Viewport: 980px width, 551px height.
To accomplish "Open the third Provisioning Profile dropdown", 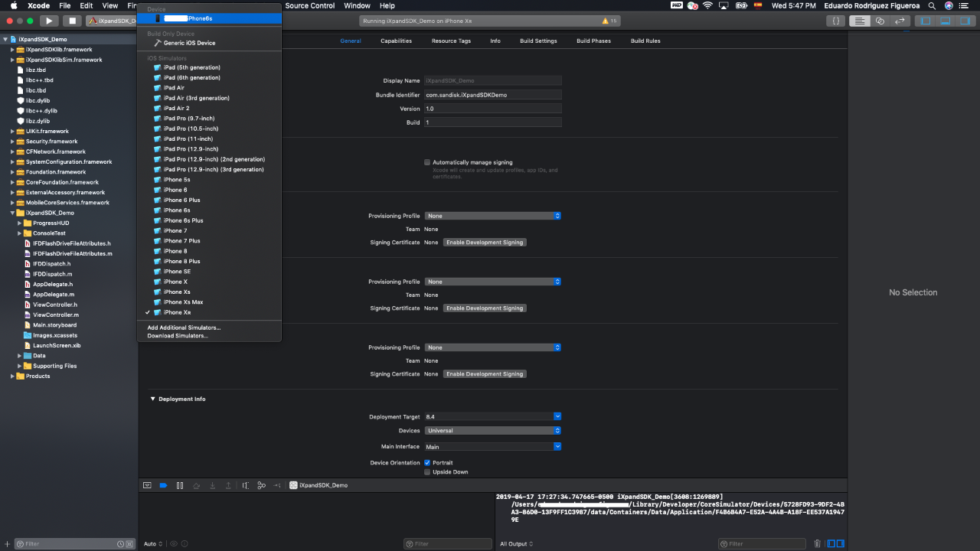I will (492, 347).
